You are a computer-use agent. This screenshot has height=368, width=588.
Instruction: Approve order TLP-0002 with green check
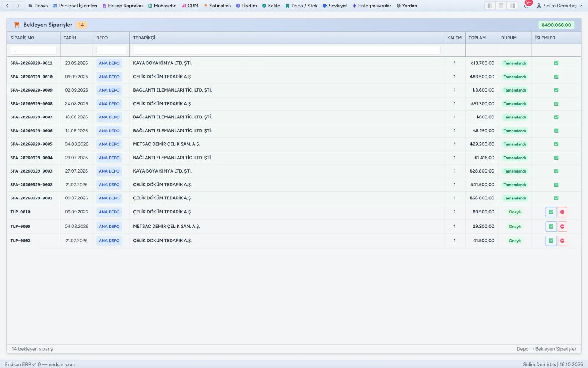pos(551,241)
